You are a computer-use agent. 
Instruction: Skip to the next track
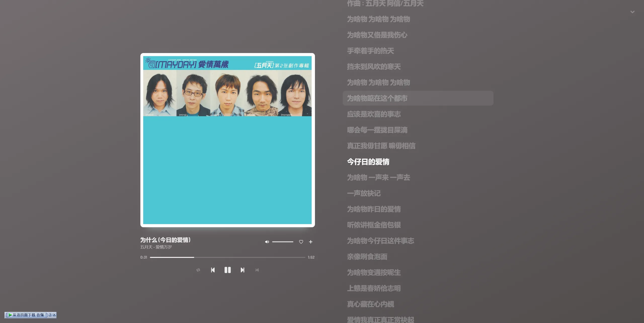(x=242, y=270)
